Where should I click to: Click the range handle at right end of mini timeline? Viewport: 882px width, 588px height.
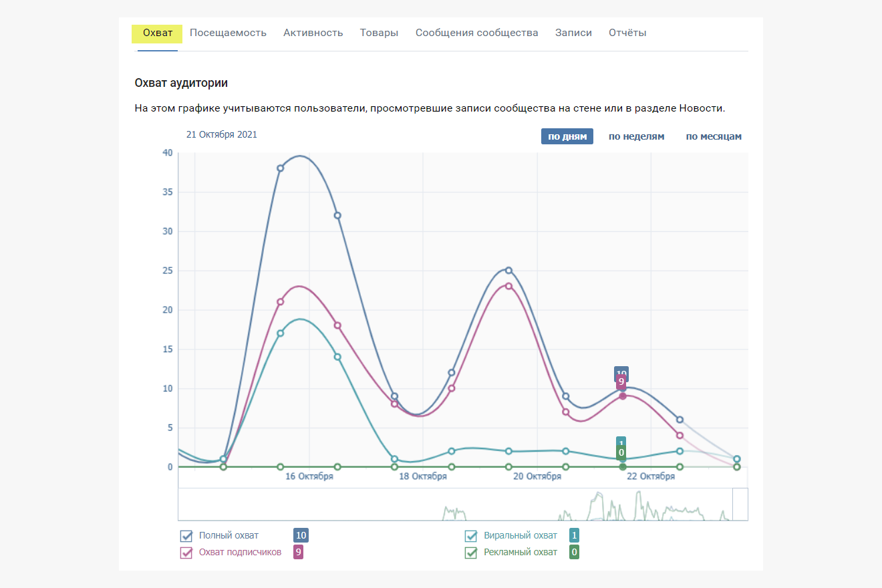(x=740, y=504)
